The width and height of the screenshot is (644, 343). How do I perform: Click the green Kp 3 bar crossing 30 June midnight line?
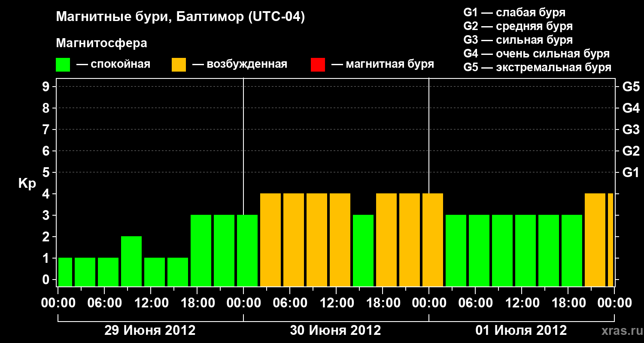click(247, 250)
